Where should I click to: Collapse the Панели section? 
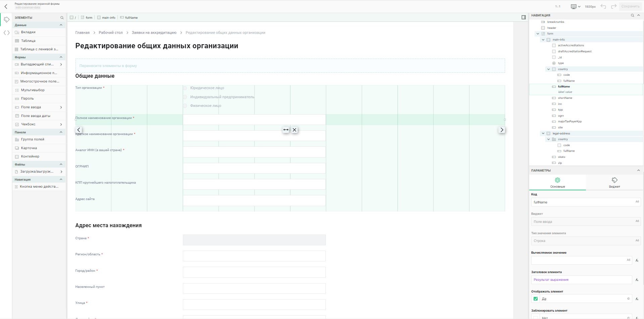(x=61, y=132)
